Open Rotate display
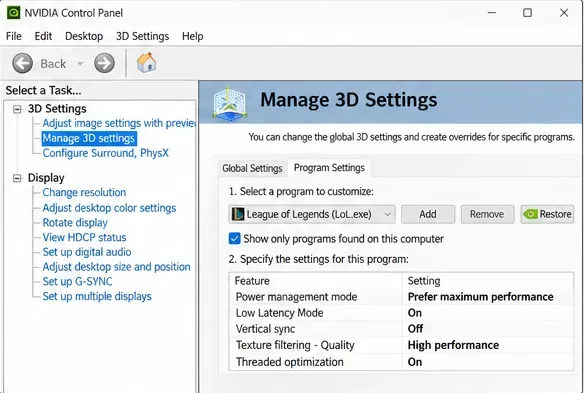Screen dimensions: 586x393 (75, 223)
